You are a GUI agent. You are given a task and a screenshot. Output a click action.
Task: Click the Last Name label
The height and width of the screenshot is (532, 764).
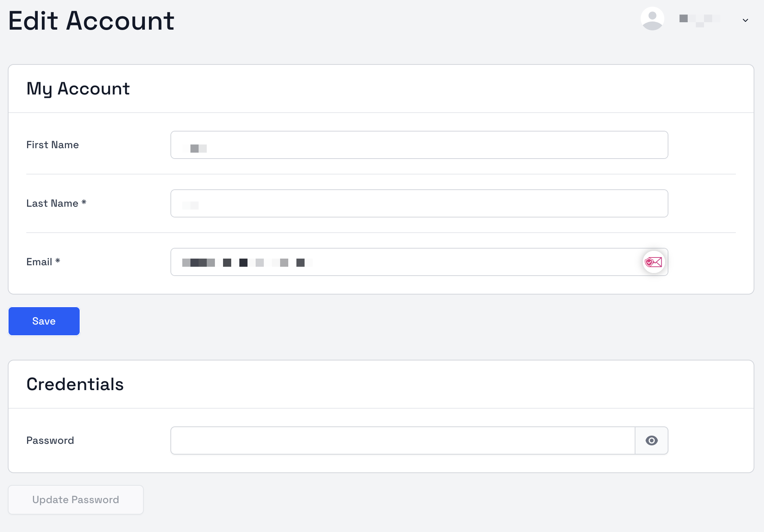pyautogui.click(x=52, y=203)
